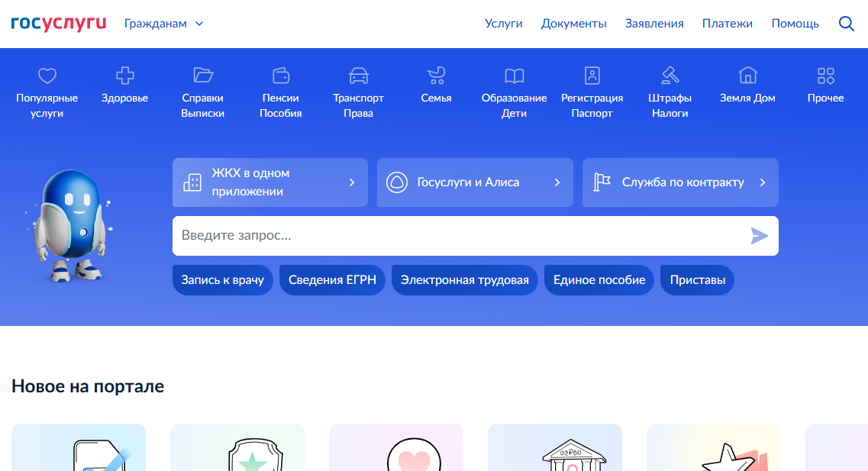868x471 pixels.
Task: Open the Образование Дети book icon
Action: click(515, 76)
